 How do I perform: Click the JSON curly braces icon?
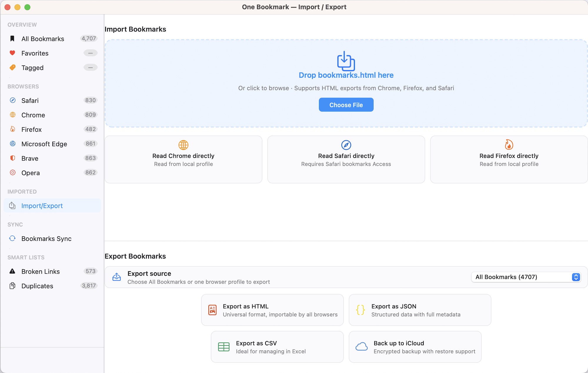pos(360,310)
